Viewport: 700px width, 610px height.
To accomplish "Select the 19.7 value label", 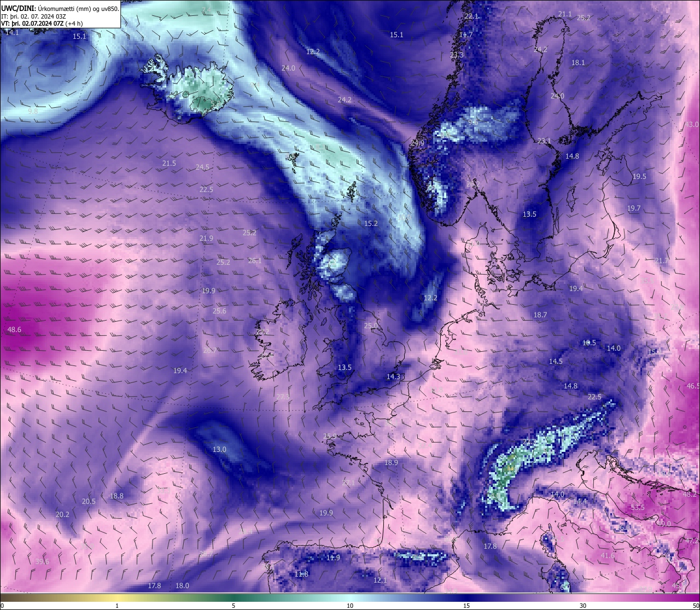I will click(x=634, y=208).
